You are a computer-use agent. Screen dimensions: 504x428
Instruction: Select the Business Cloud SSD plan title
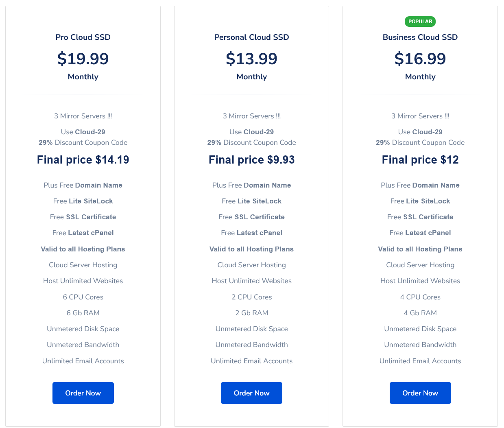[420, 37]
